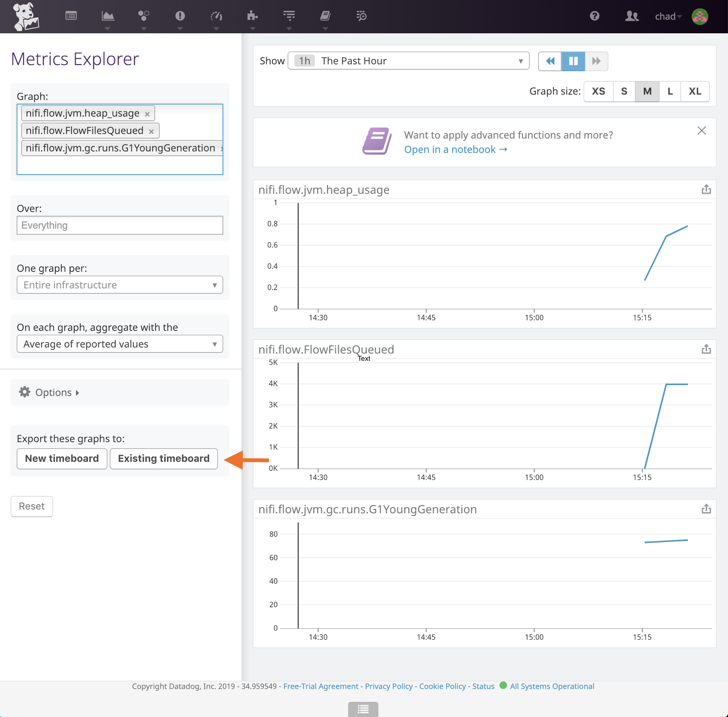This screenshot has width=728, height=717.
Task: Open the Cookie Policy link
Action: 442,686
